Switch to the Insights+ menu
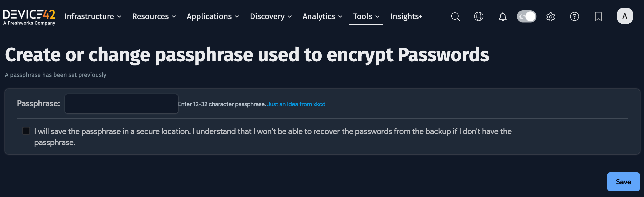This screenshot has width=644, height=197. point(406,16)
